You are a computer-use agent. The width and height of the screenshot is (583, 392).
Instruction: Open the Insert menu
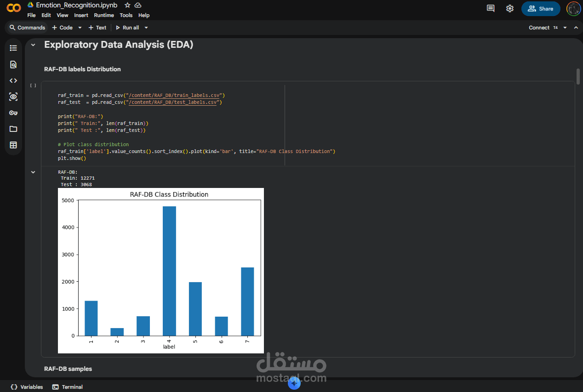tap(81, 15)
